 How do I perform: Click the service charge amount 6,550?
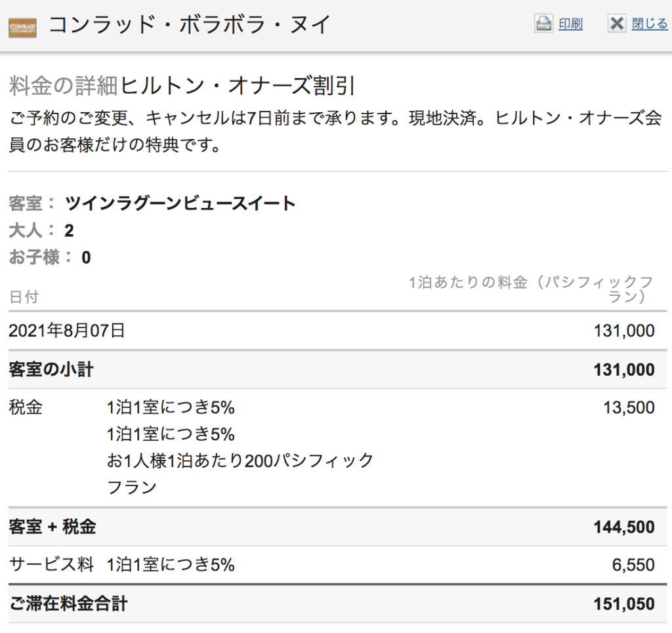coord(633,565)
